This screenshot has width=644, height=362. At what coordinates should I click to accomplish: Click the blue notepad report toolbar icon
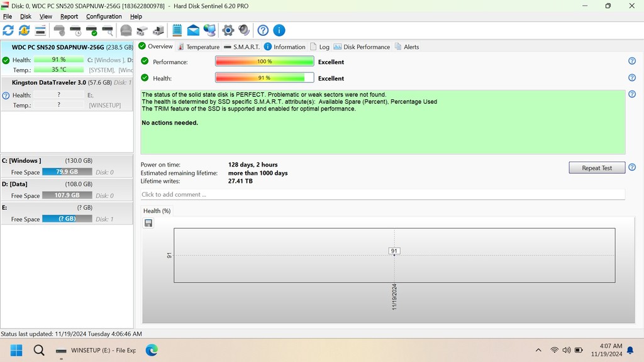click(x=177, y=30)
